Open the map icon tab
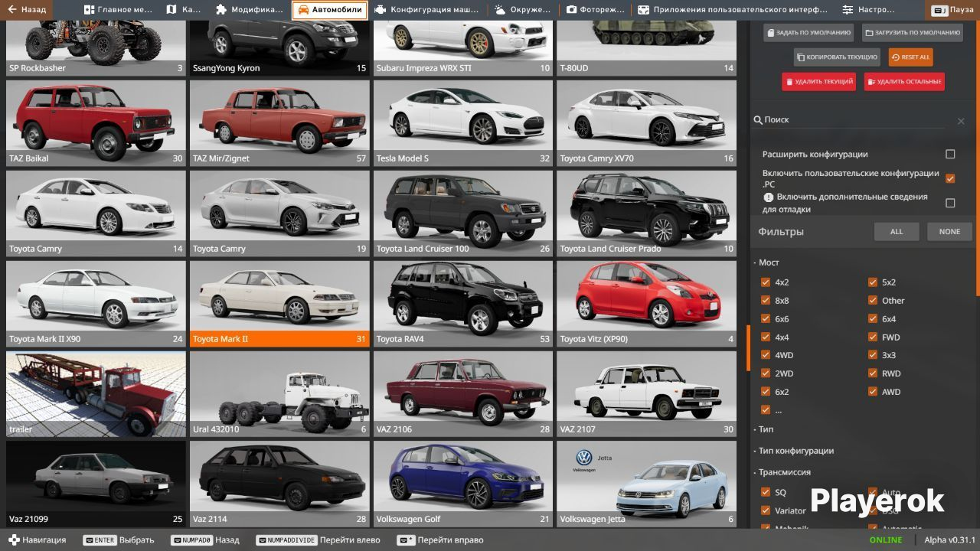Screen dimensions: 980x551 [182, 10]
